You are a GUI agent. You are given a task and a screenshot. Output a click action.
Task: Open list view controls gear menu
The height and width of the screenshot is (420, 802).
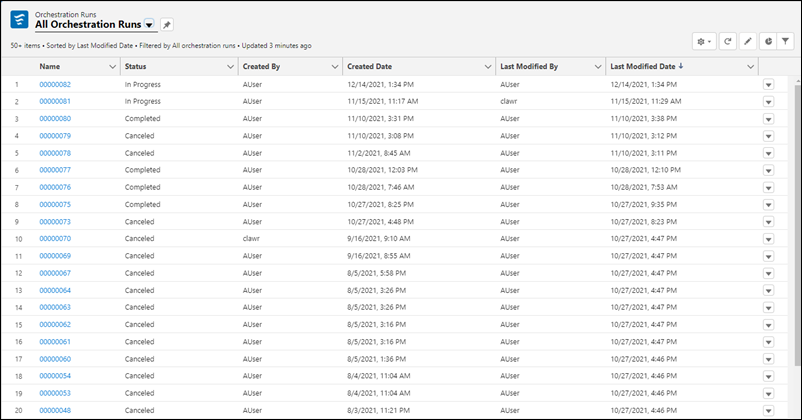point(704,41)
